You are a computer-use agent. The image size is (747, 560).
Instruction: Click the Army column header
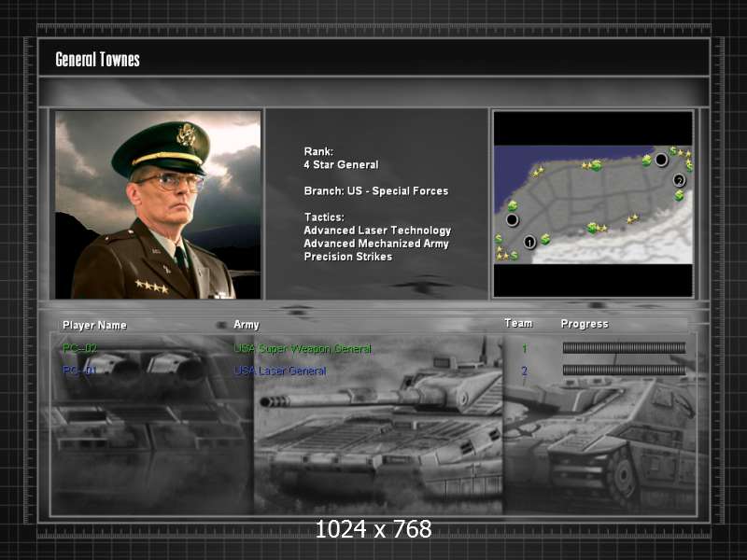[x=247, y=325]
